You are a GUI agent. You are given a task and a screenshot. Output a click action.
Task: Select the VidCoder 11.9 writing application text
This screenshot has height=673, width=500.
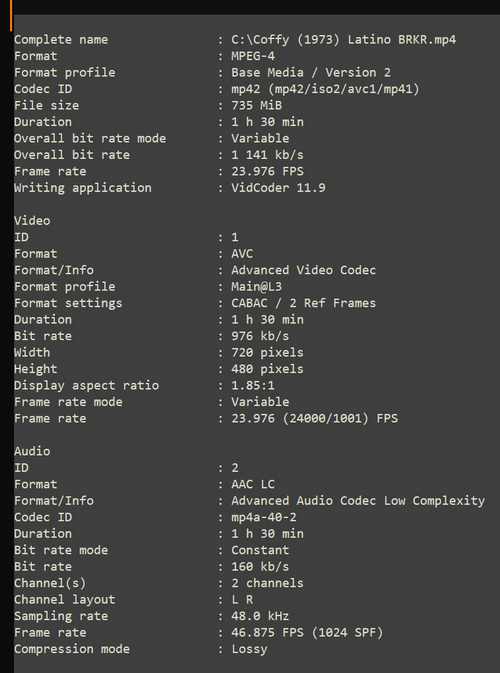point(278,188)
